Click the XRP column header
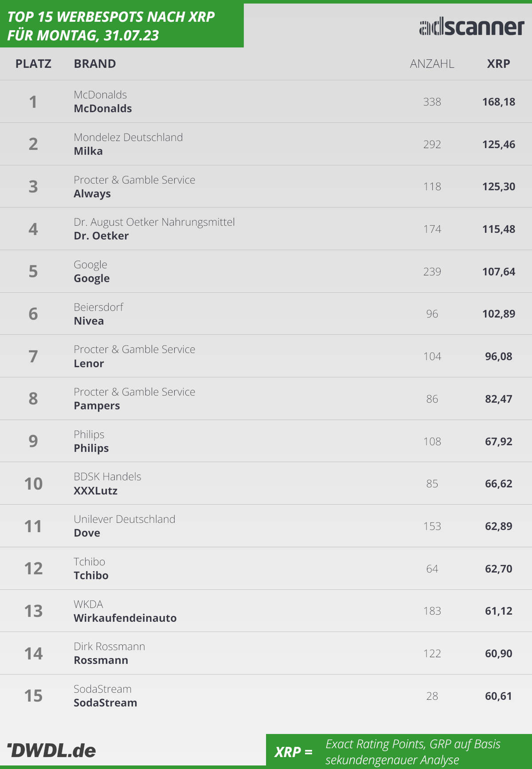532x769 pixels. click(x=498, y=64)
